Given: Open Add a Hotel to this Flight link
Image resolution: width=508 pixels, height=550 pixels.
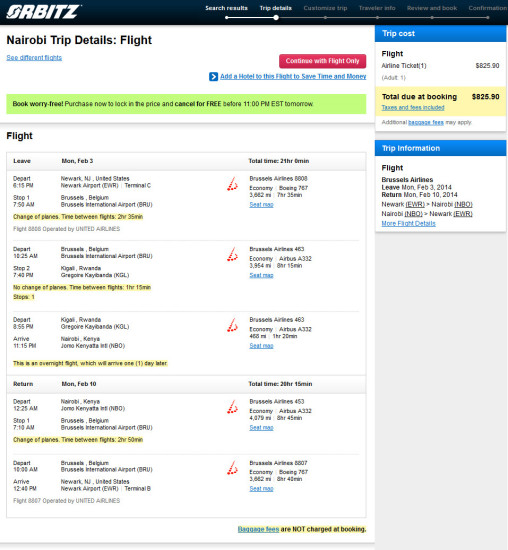Looking at the screenshot, I should point(293,76).
